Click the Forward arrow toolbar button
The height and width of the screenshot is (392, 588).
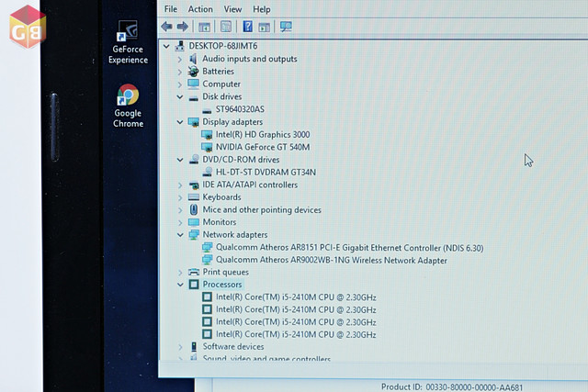click(183, 27)
